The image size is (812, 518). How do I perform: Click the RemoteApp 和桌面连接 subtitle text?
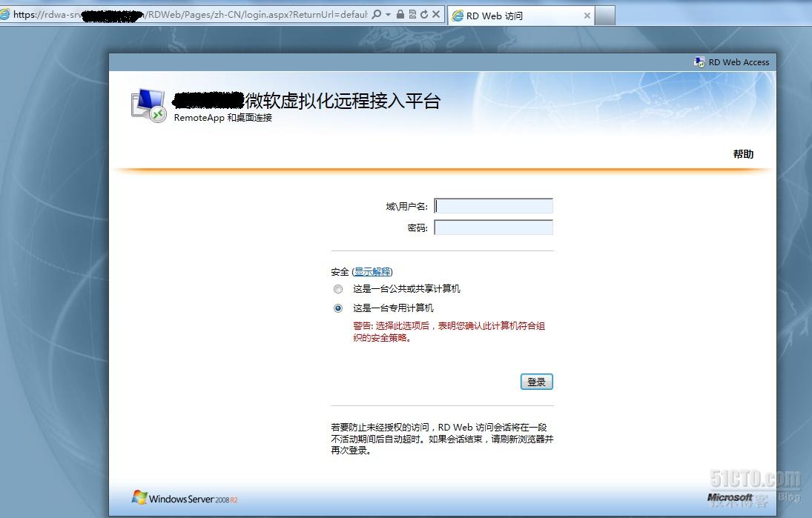click(222, 118)
